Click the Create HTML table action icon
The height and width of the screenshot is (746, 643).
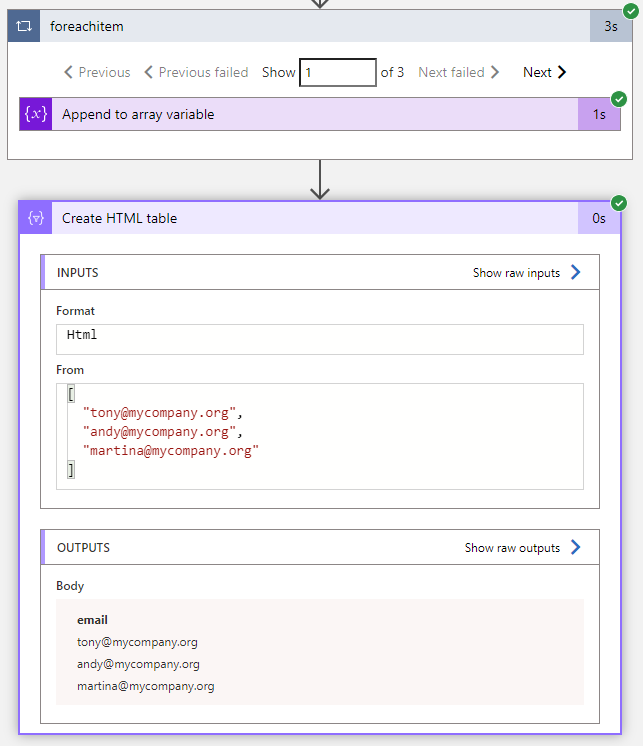coord(36,218)
